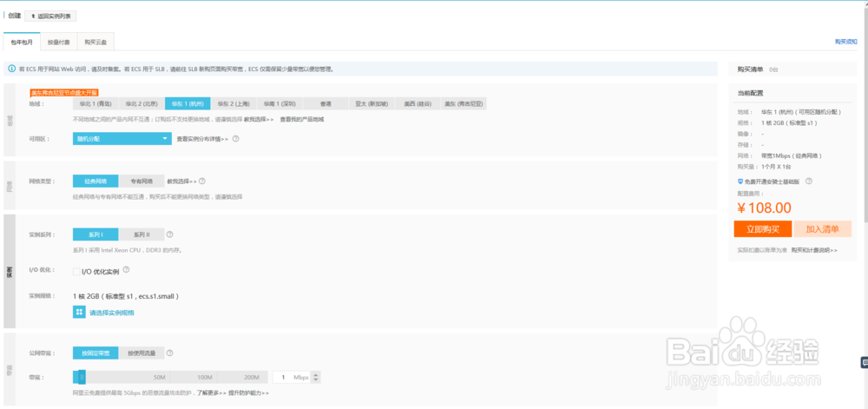Viewport: 868px width, 409px height.
Task: Click 加入清单 button
Action: point(822,229)
